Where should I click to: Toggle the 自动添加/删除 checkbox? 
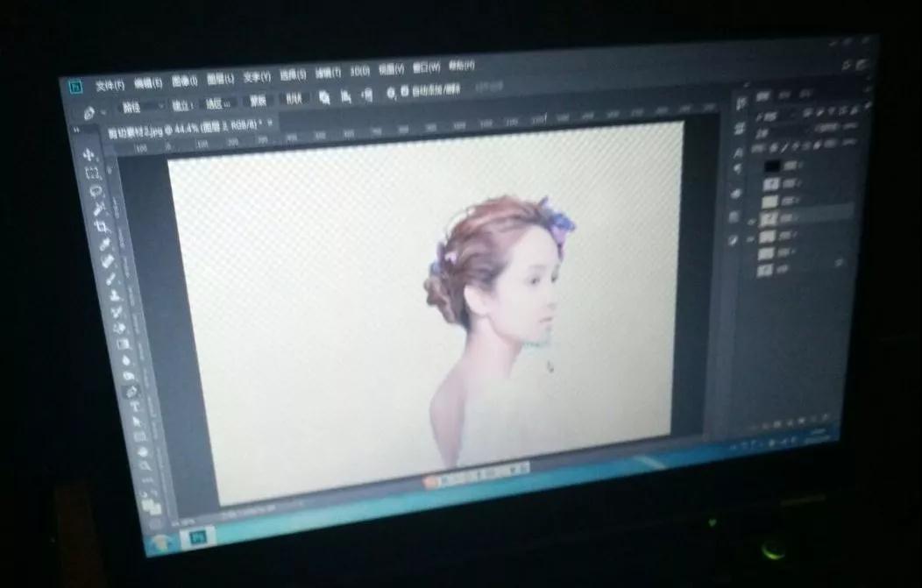pyautogui.click(x=405, y=91)
